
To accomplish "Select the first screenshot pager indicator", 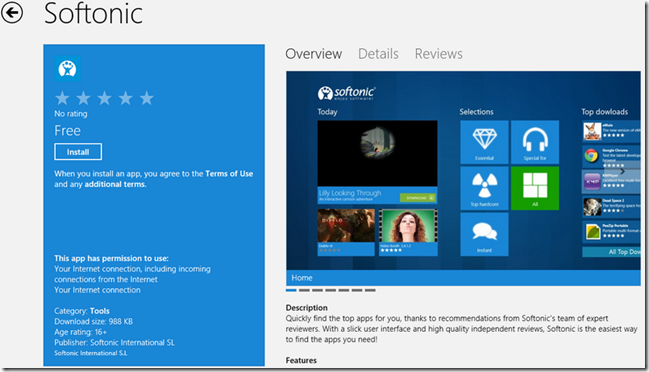I will [291, 290].
